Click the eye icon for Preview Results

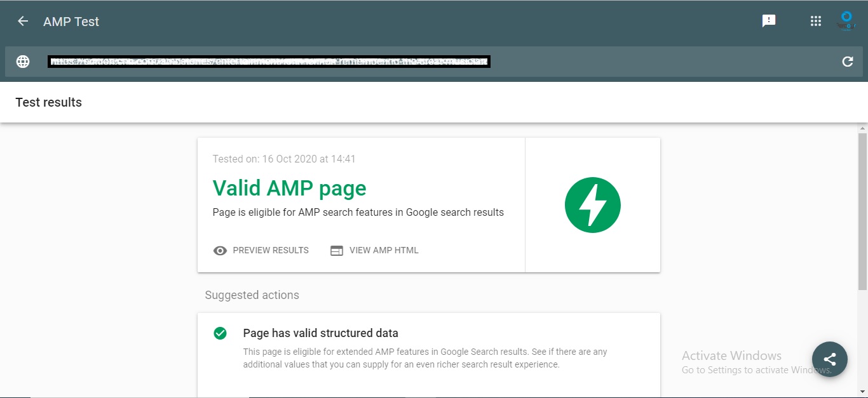coord(220,251)
